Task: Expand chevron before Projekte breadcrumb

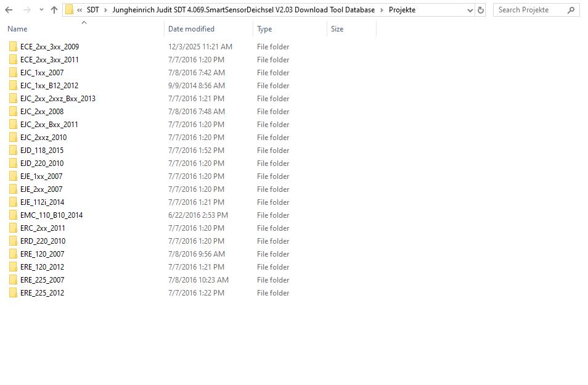Action: coord(382,10)
